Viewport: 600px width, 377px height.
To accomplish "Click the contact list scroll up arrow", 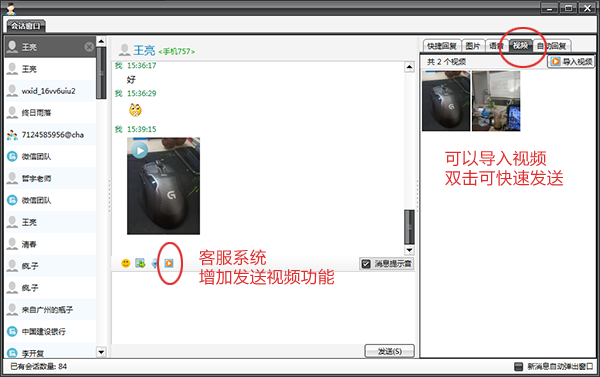I will click(x=101, y=41).
